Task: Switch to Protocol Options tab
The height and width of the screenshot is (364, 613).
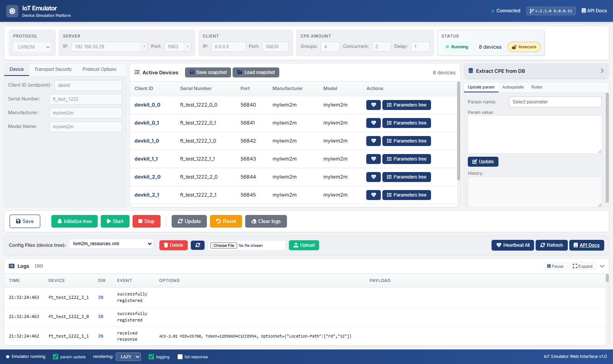Action: (x=99, y=69)
